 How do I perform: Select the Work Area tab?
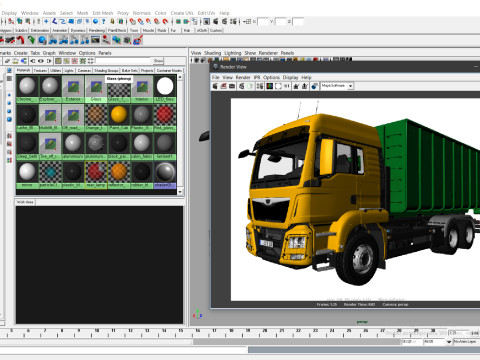point(25,202)
